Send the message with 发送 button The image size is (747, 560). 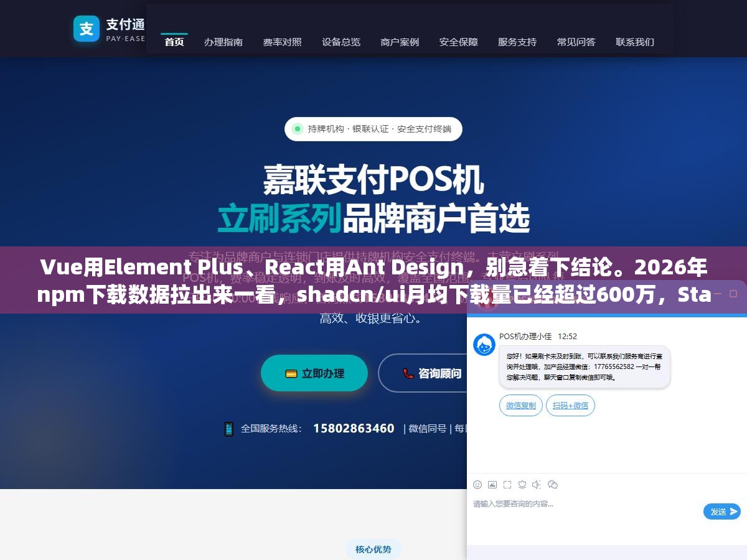[721, 511]
